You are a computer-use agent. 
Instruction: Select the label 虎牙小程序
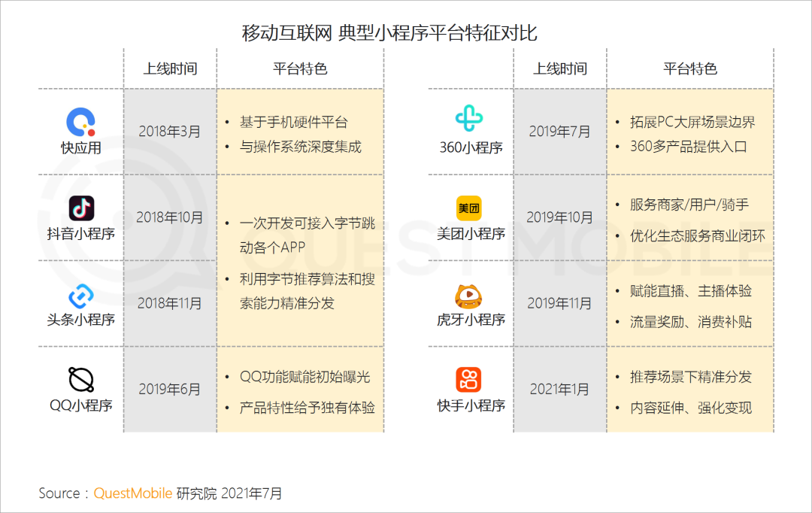tap(471, 320)
